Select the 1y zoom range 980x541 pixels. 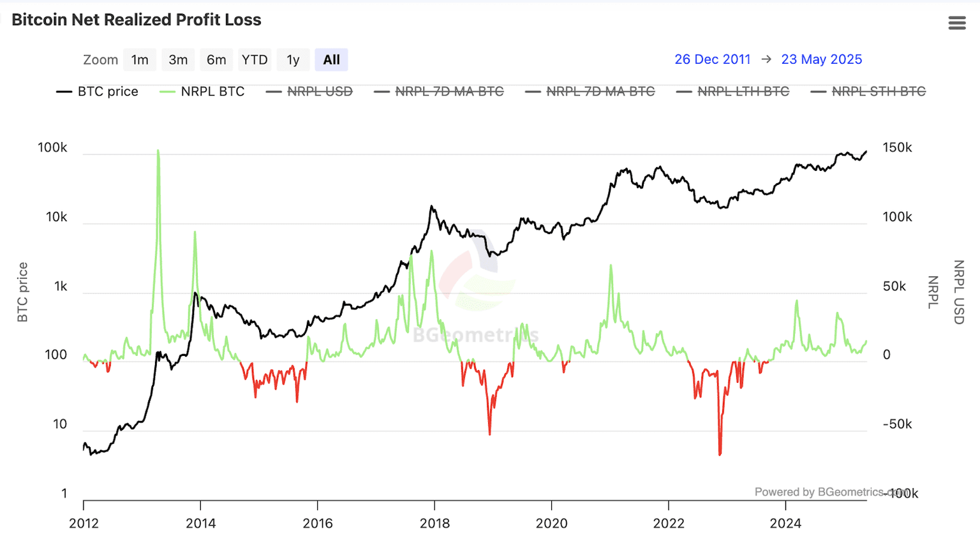click(x=292, y=59)
